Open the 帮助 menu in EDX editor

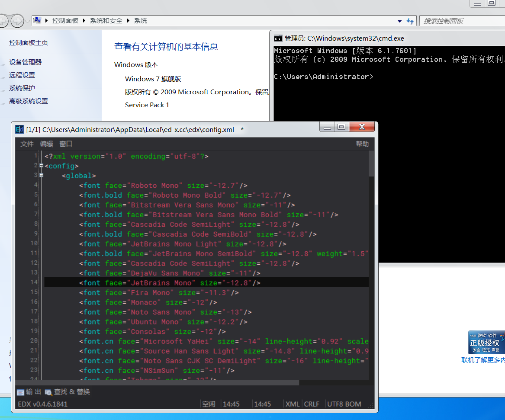pyautogui.click(x=362, y=144)
